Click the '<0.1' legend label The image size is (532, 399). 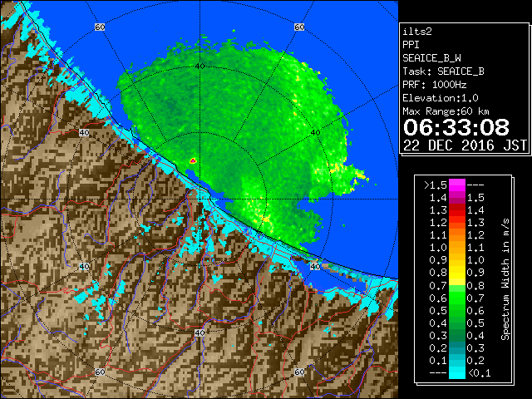[479, 373]
